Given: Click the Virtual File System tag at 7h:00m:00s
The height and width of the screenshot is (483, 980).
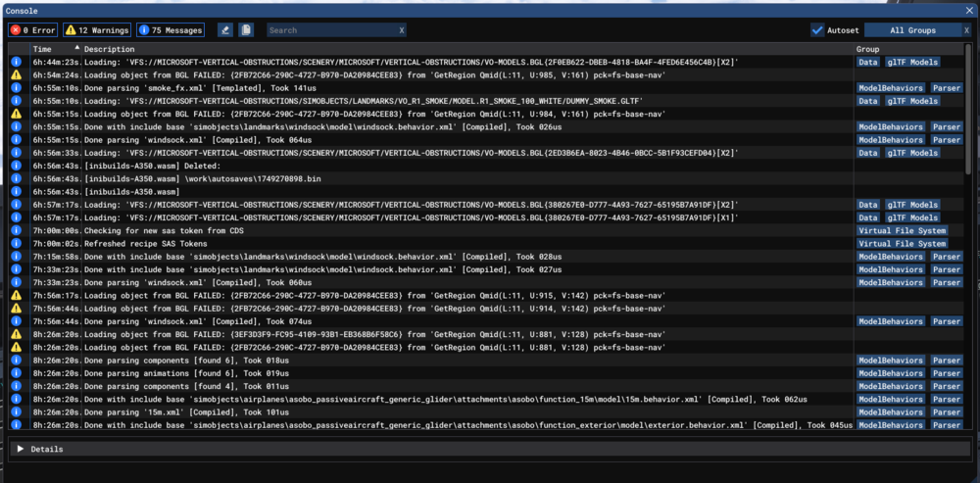Looking at the screenshot, I should click(902, 230).
